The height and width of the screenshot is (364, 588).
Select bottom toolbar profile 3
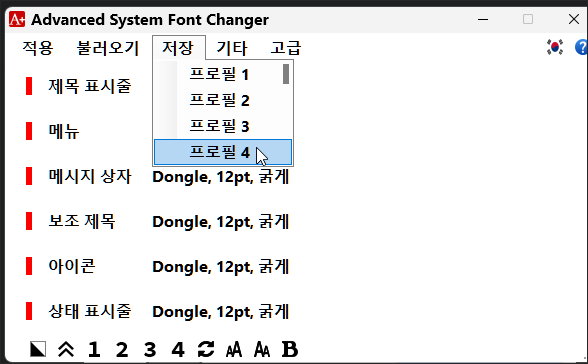pyautogui.click(x=150, y=349)
